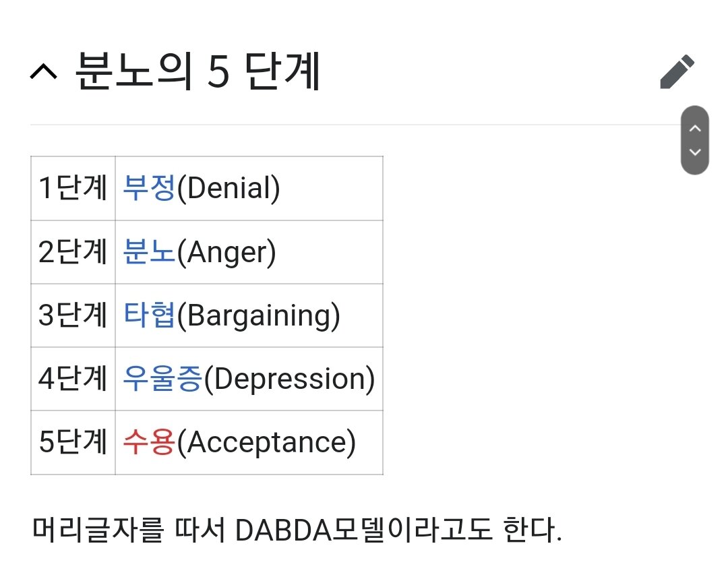
Task: Click the 5단계 table cell
Action: pos(73,441)
